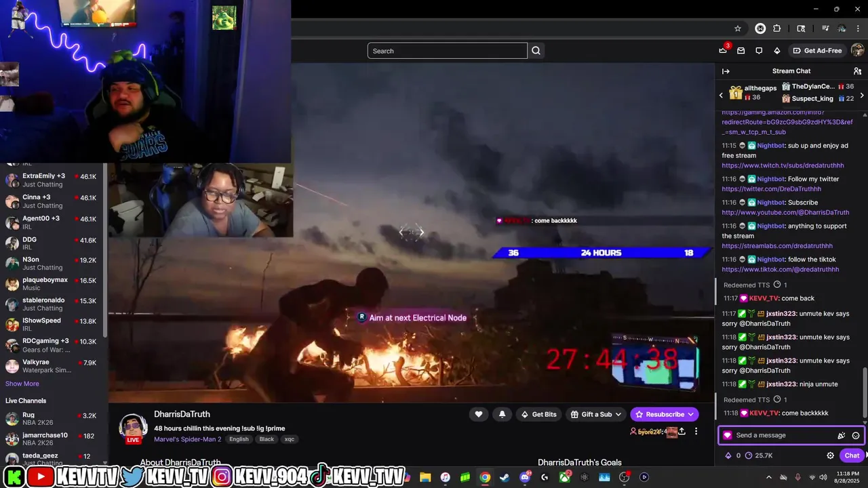
Task: Show hidden system tray icons
Action: (770, 477)
